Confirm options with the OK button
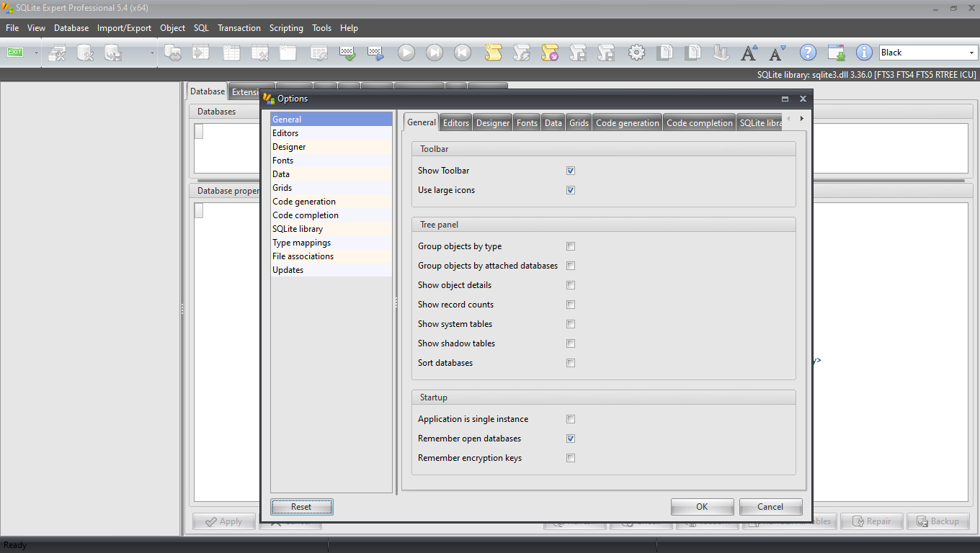The width and height of the screenshot is (980, 553). coord(702,507)
